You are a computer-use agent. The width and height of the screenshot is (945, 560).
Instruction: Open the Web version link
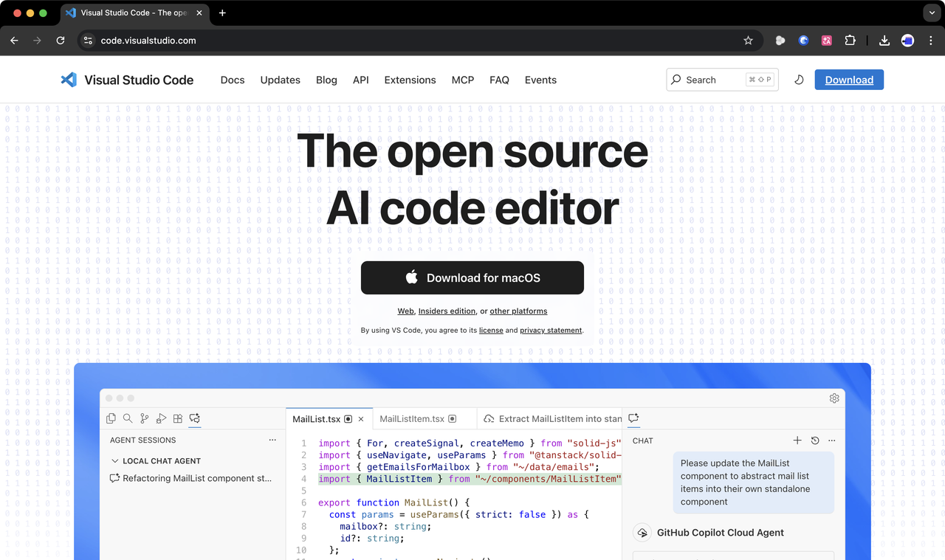coord(406,311)
